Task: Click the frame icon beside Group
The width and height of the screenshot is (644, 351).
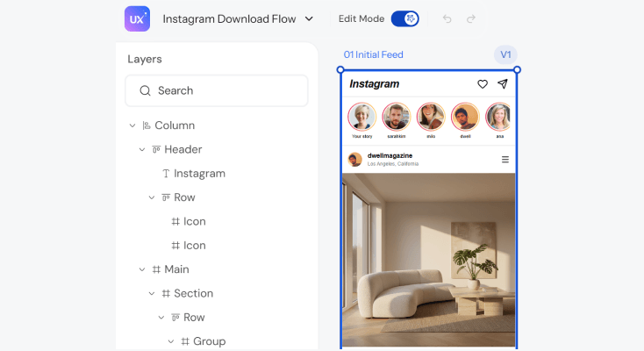Action: coord(185,341)
